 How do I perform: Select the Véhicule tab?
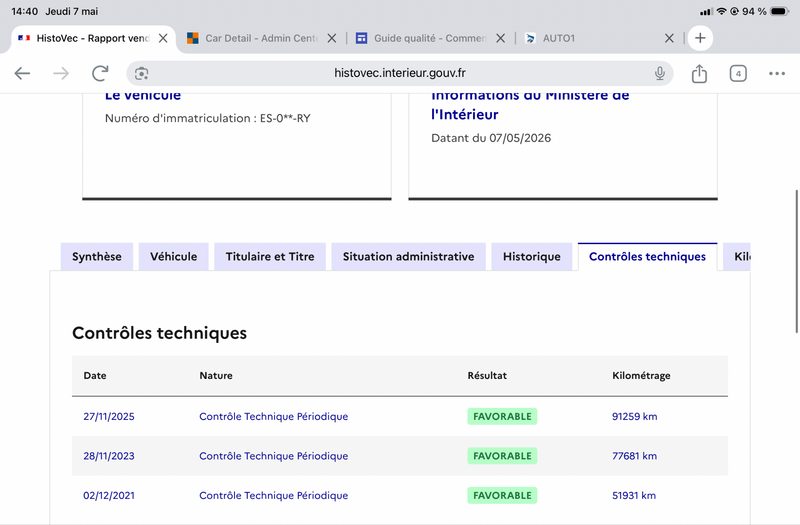[173, 257]
